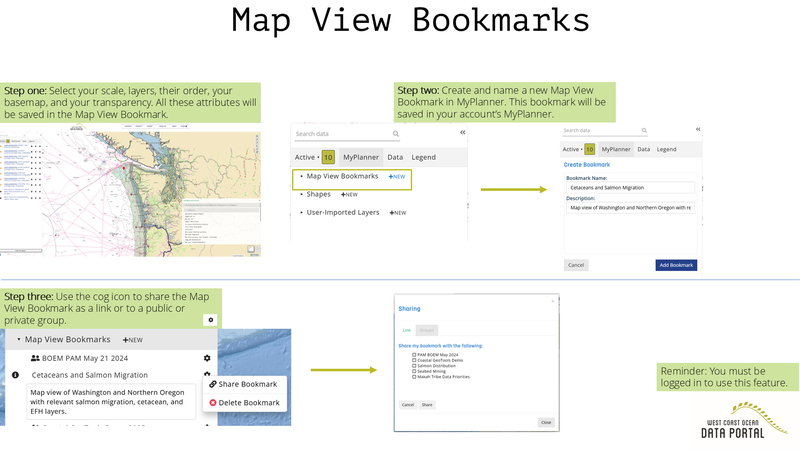This screenshot has width=800, height=450.
Task: Open the Data tab in left panel
Action: coord(395,157)
